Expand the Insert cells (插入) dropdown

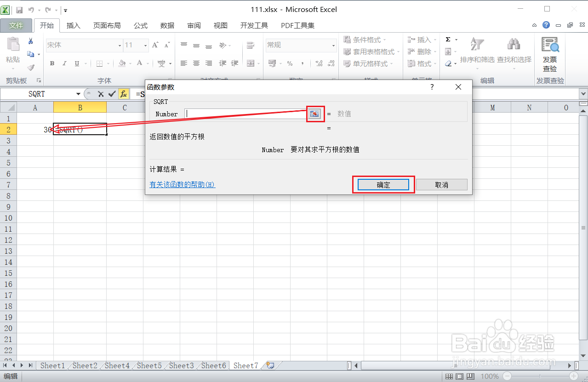point(435,40)
